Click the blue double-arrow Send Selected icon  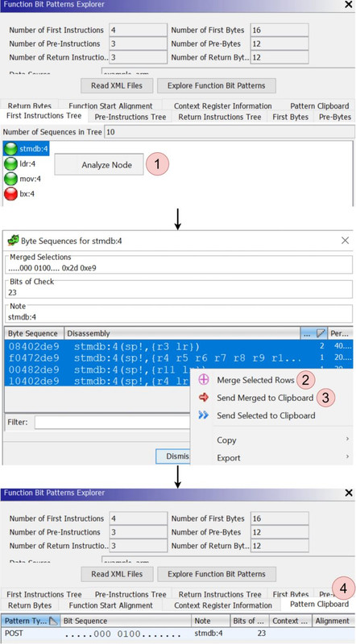pos(204,415)
